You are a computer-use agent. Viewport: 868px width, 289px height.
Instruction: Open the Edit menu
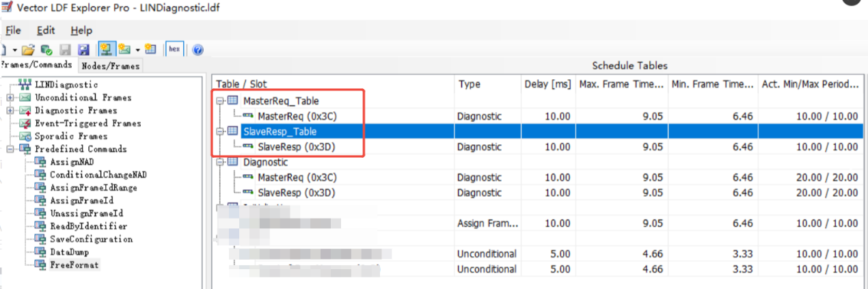point(46,31)
